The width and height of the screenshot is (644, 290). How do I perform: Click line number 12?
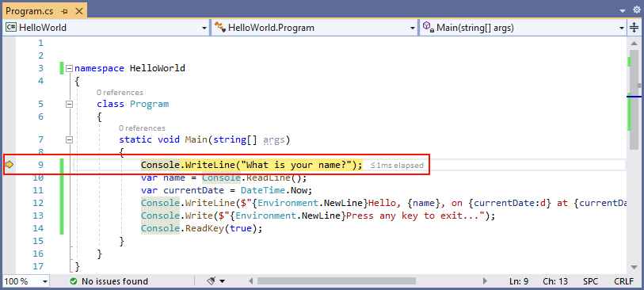38,203
